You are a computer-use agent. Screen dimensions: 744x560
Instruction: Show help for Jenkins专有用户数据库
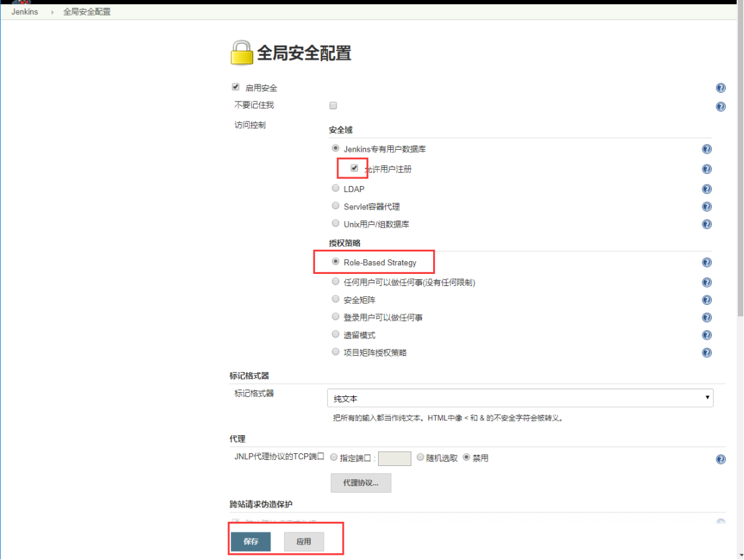[706, 149]
